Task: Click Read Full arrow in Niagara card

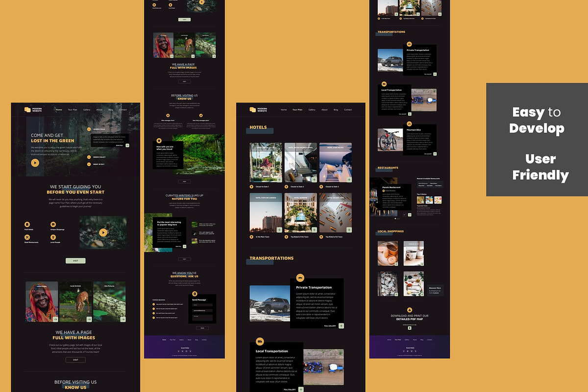Action: (x=127, y=145)
